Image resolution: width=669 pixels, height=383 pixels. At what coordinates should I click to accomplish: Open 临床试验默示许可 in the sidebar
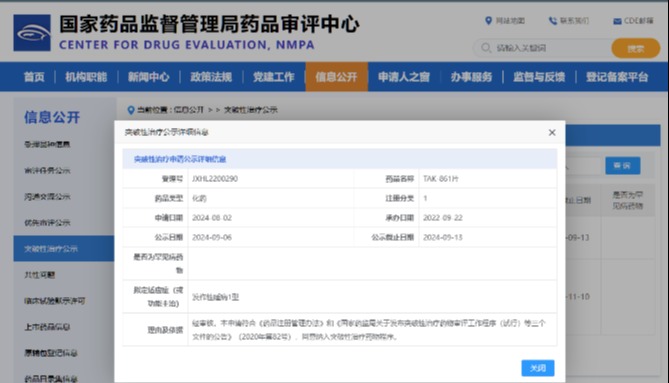[x=55, y=301]
